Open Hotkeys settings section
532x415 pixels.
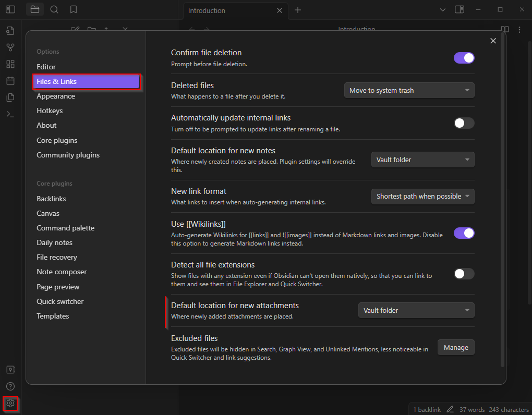(x=86, y=111)
